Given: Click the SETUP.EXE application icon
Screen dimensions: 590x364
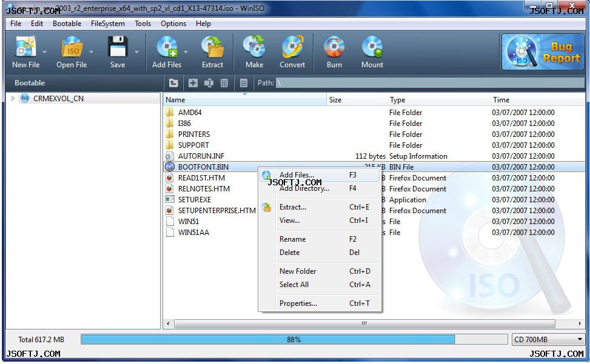Looking at the screenshot, I should pos(170,199).
